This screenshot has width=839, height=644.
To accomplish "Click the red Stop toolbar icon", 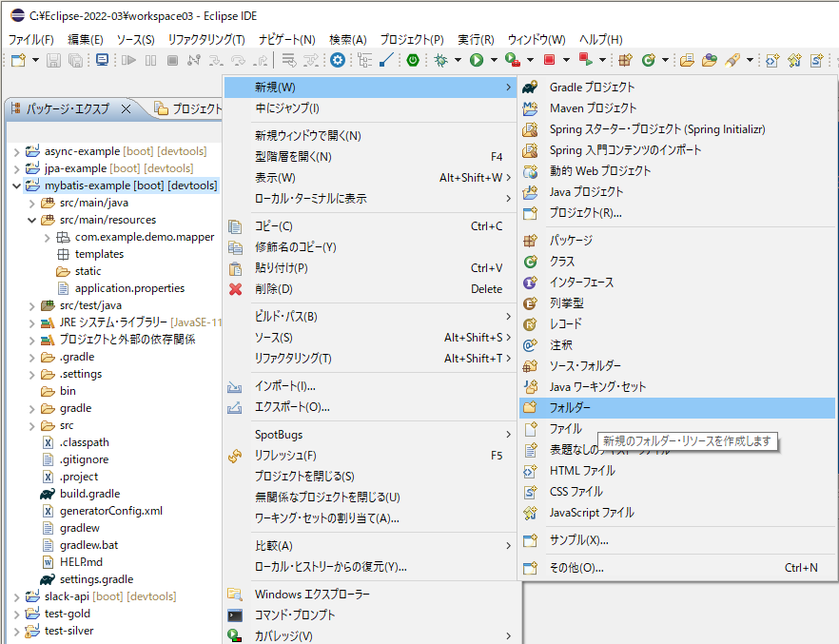I will 549,60.
